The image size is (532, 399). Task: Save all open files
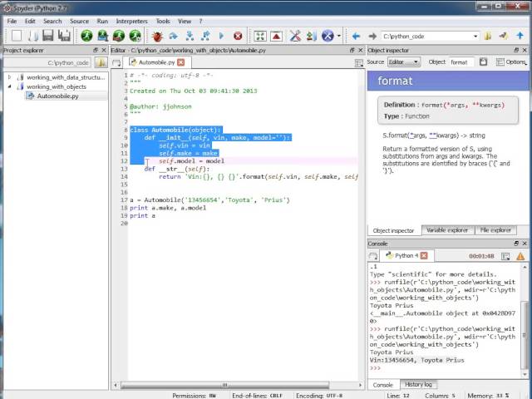click(x=64, y=36)
